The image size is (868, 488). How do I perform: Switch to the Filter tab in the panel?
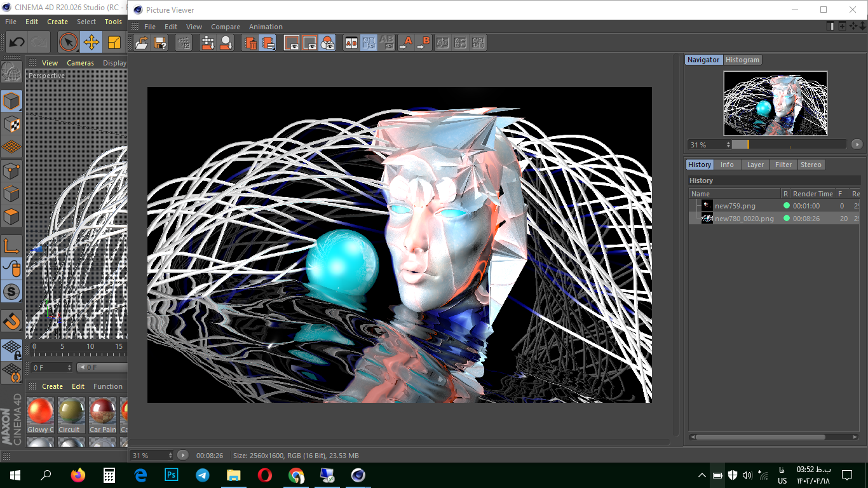(783, 165)
